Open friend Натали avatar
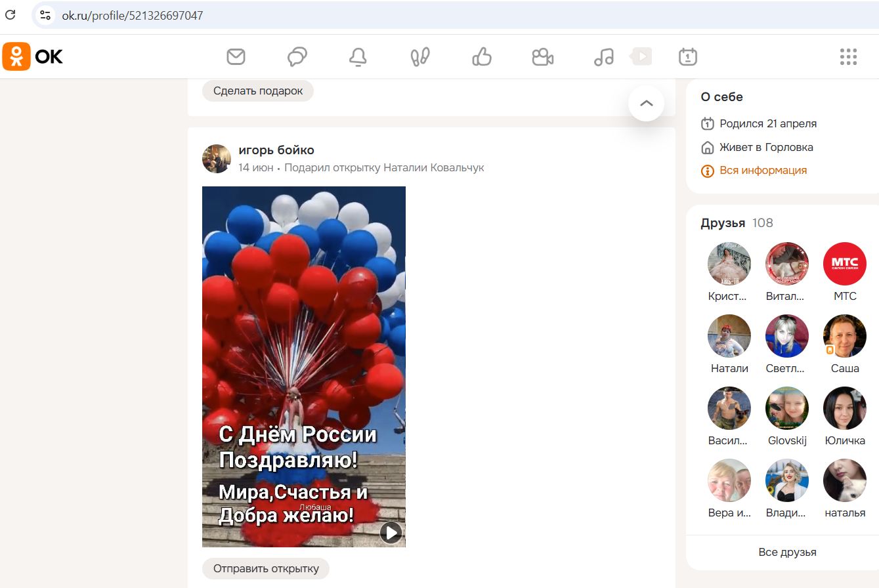 click(x=729, y=336)
